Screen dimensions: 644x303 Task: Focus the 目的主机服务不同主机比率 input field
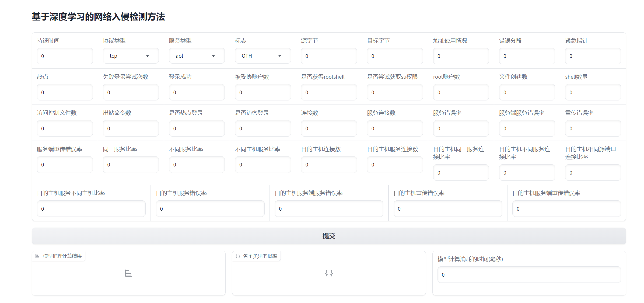[91, 209]
